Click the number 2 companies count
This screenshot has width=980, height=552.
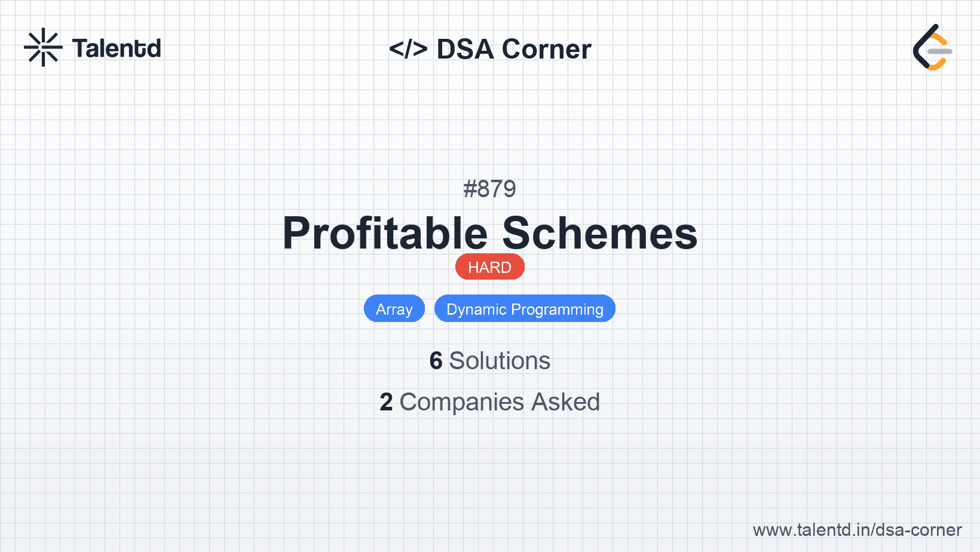pos(386,402)
